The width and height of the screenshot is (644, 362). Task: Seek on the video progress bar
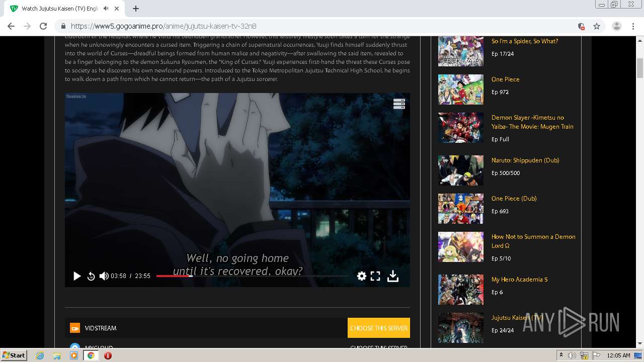(x=252, y=276)
